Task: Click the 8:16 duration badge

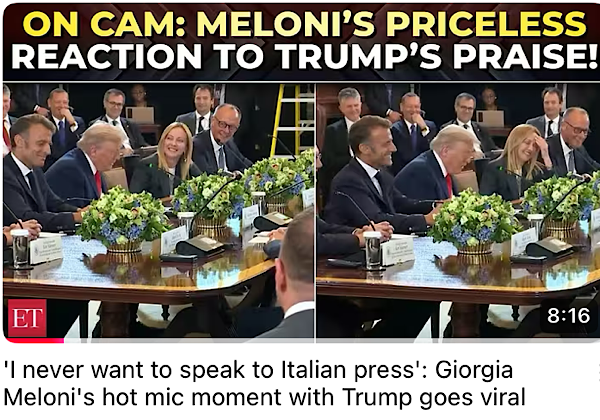Action: point(568,316)
